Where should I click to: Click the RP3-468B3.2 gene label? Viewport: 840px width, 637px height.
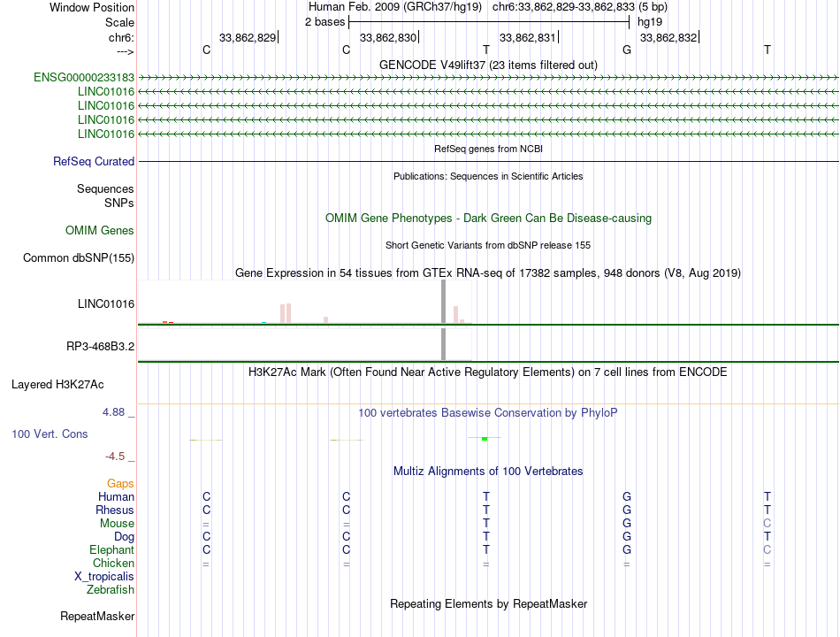point(100,347)
